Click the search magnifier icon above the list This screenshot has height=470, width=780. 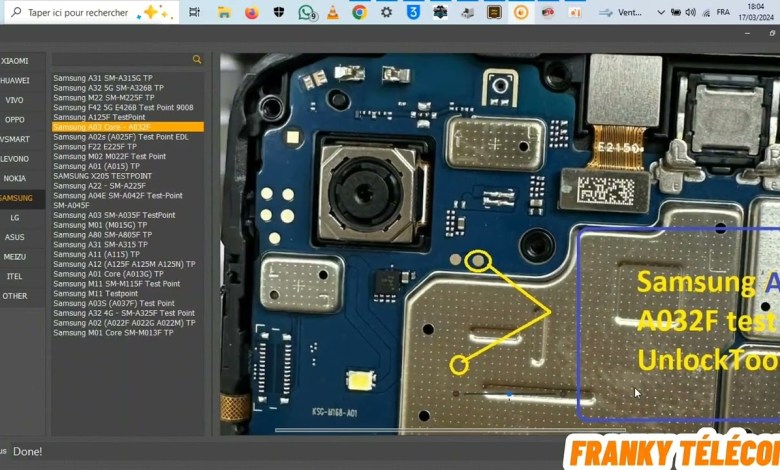[197, 60]
